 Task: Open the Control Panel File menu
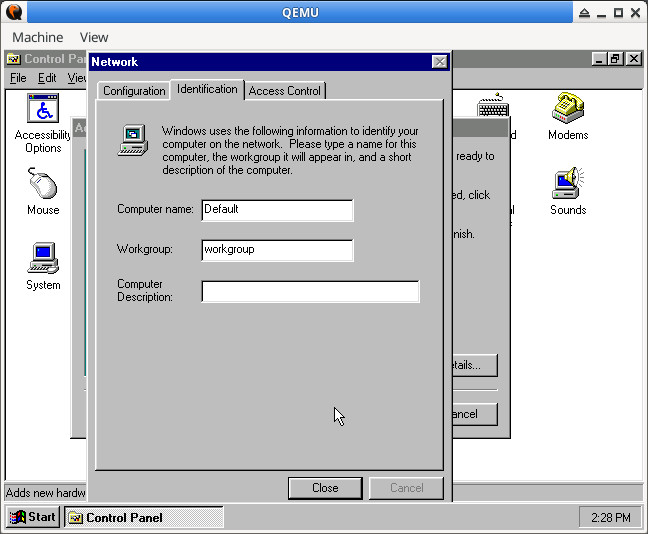coord(18,78)
